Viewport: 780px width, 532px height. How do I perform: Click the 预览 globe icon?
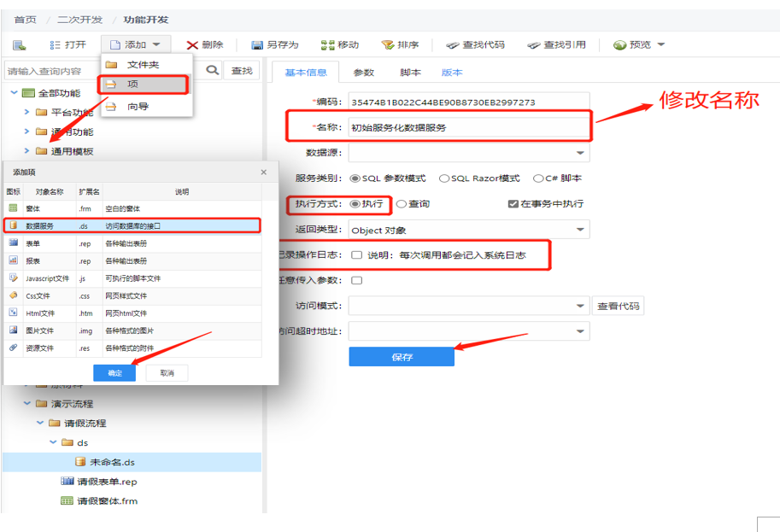tap(619, 45)
